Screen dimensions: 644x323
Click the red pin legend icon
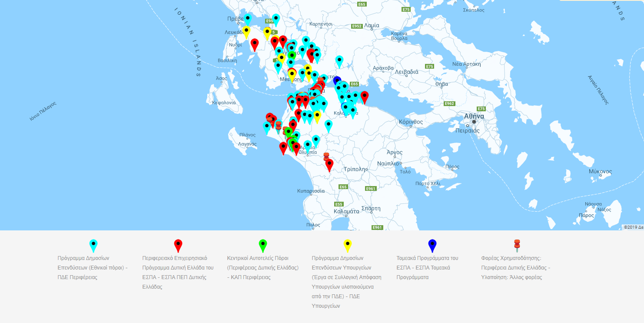click(x=178, y=245)
